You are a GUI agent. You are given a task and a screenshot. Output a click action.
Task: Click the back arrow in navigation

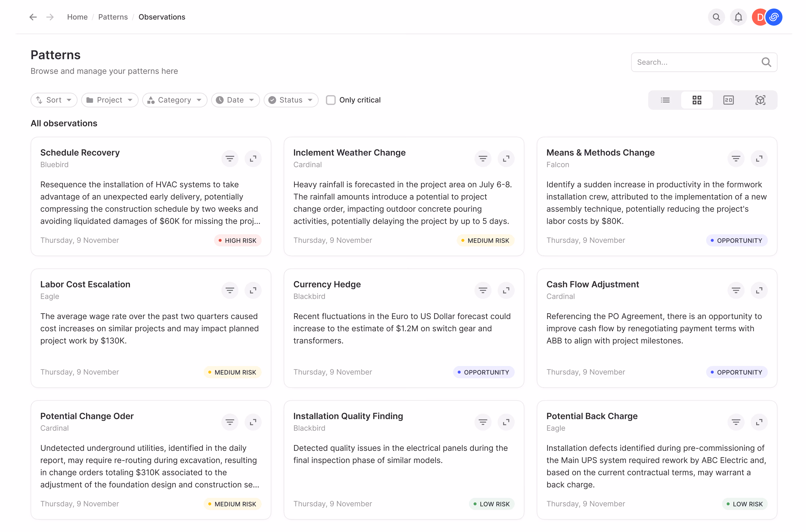coord(33,17)
